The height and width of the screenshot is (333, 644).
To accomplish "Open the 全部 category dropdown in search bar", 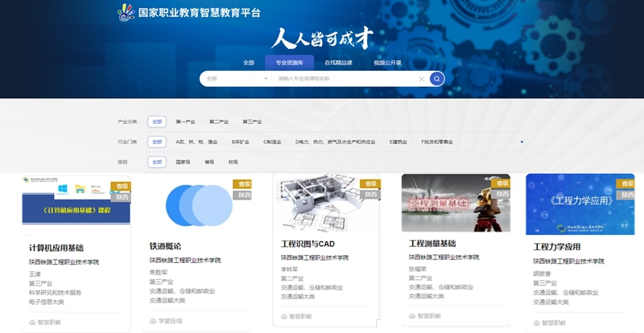I will [x=236, y=79].
